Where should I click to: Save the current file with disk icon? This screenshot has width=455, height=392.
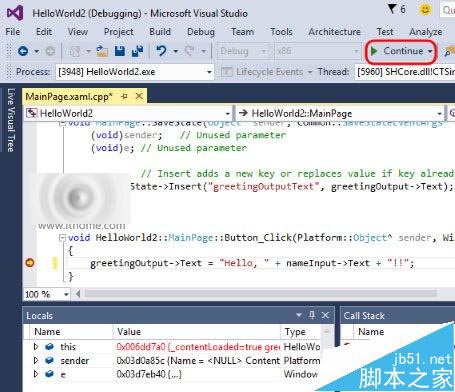pyautogui.click(x=120, y=51)
